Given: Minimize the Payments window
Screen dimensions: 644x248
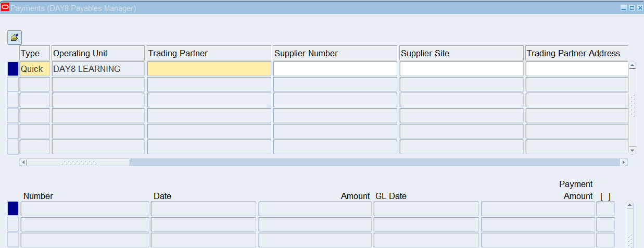Looking at the screenshot, I should tap(624, 8).
